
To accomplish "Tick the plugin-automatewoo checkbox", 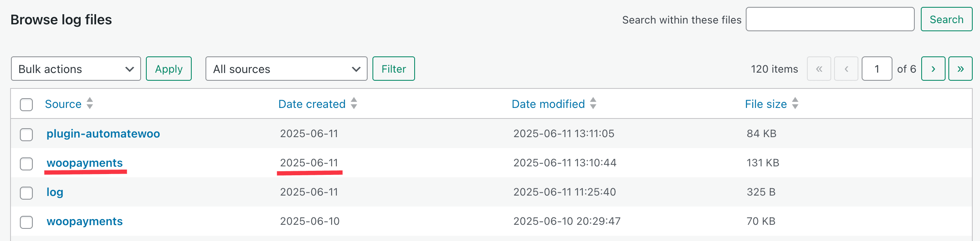I will click(26, 134).
